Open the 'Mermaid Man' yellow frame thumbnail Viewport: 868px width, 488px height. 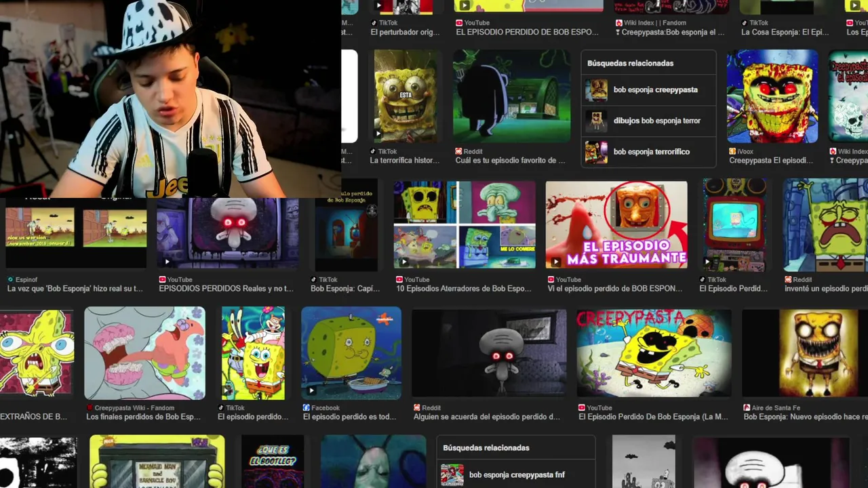coord(157,462)
